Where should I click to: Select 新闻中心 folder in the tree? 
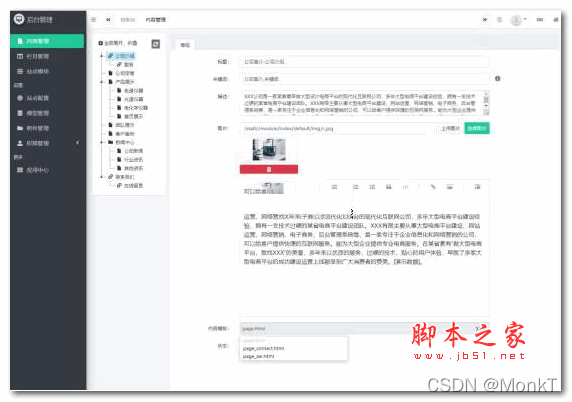pyautogui.click(x=125, y=142)
